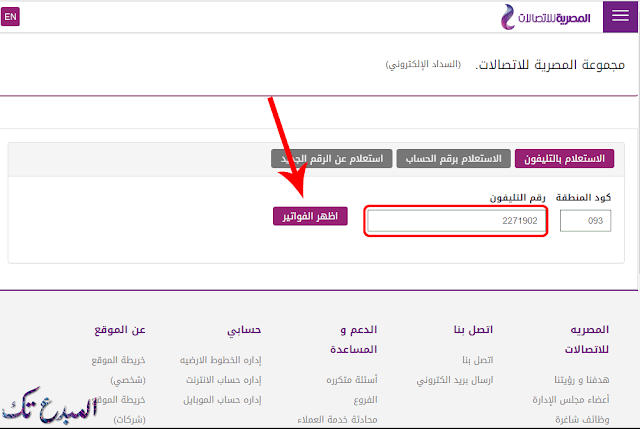
Task: Start محادثة خدمة العملاء chat link
Action: click(340, 419)
